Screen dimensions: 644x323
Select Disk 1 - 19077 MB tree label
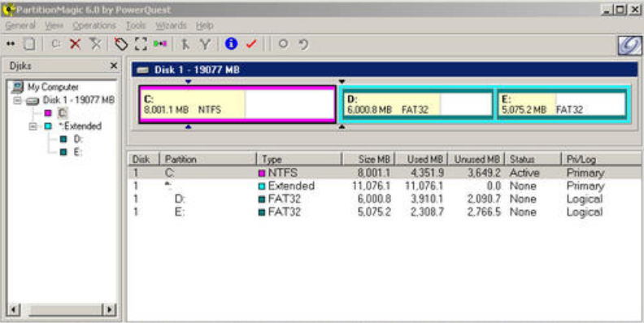(79, 100)
